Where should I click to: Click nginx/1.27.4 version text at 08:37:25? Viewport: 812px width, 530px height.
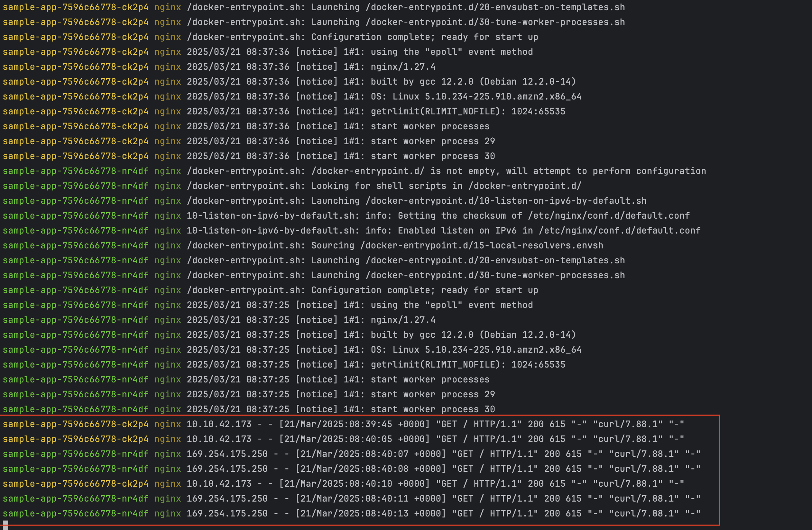(x=403, y=320)
